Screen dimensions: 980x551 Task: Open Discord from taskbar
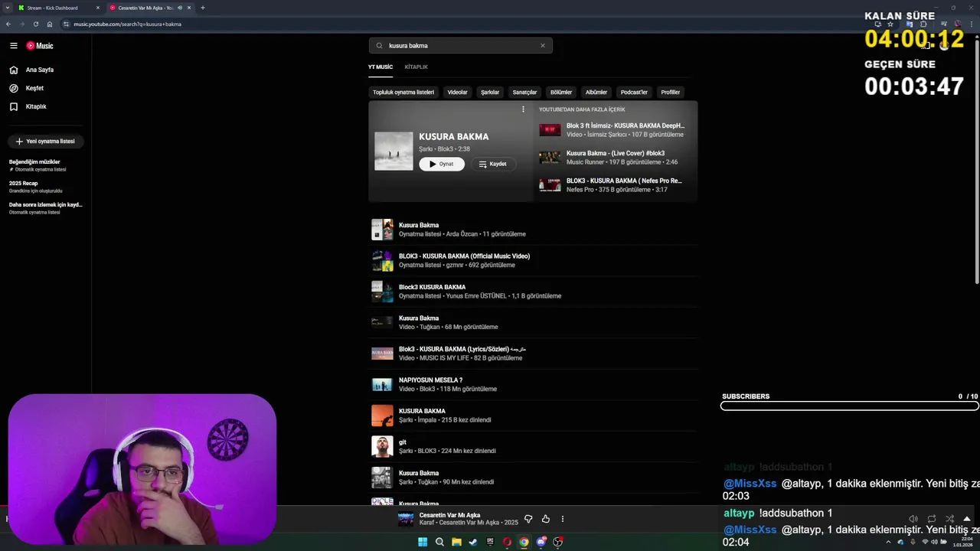541,542
